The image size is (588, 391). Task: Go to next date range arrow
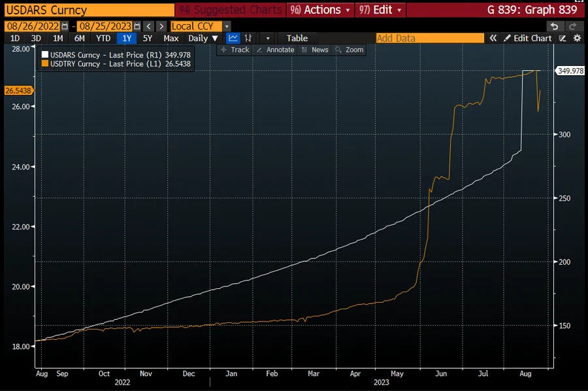tap(161, 26)
